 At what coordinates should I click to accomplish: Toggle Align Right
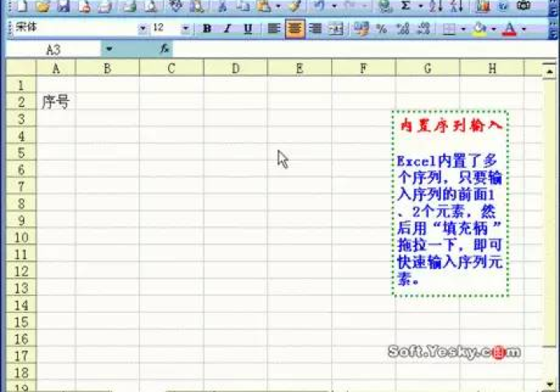coord(315,29)
